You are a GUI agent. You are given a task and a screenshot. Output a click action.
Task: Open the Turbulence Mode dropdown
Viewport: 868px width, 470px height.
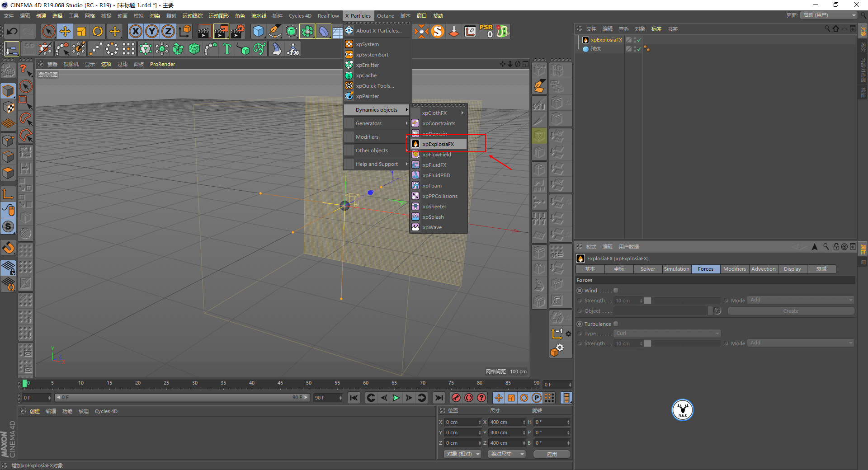(801, 343)
